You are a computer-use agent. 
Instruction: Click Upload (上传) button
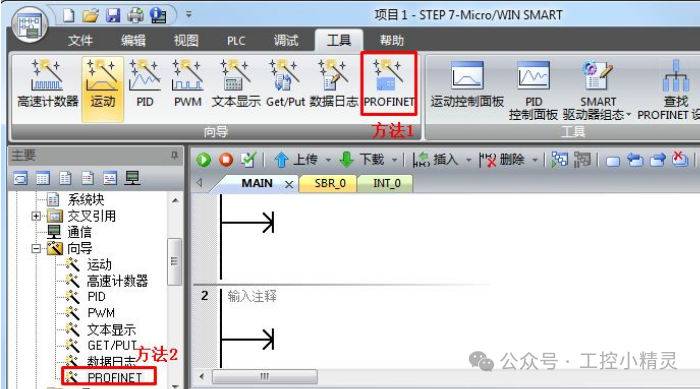[296, 159]
